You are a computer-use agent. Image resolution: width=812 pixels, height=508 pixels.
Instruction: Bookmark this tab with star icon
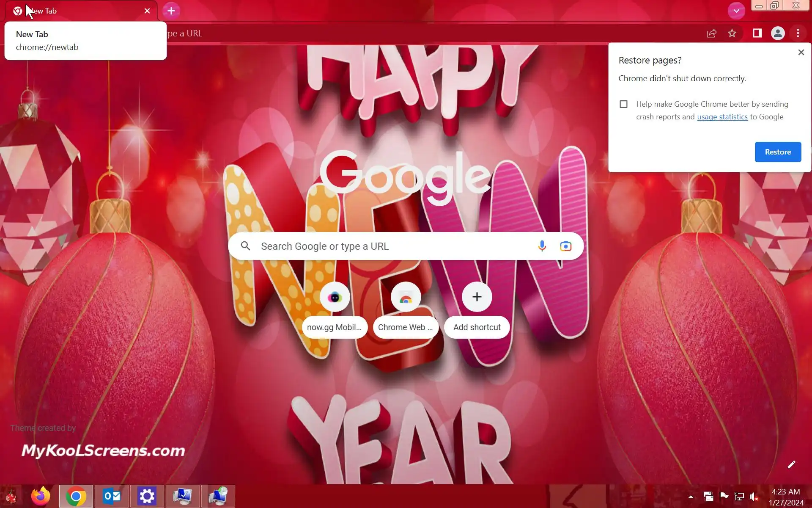pos(732,33)
